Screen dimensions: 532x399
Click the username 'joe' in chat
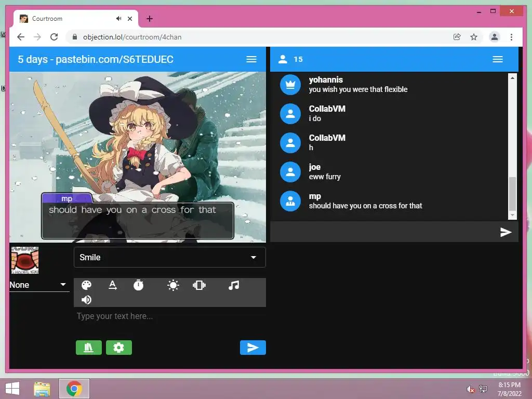tap(314, 167)
